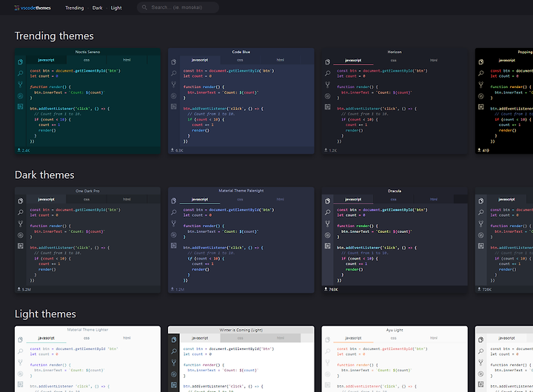The image size is (533, 392).
Task: Click the debug icon in Noctis Sereno card
Action: pos(21,96)
